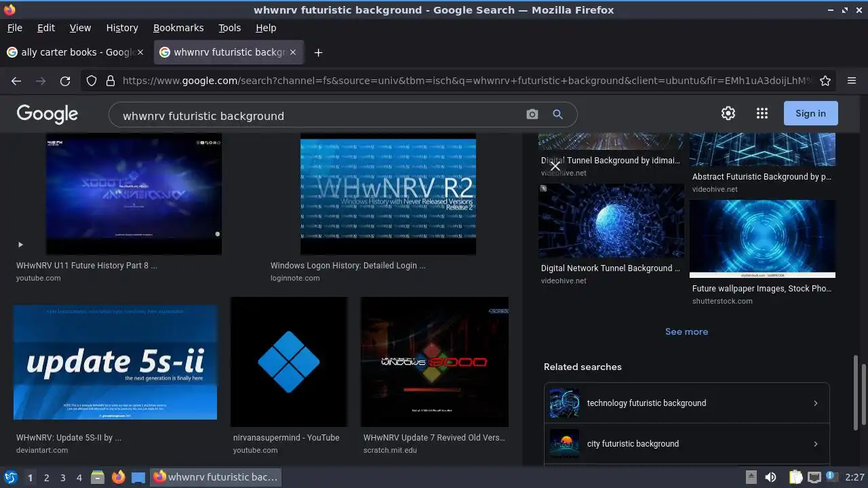This screenshot has width=868, height=488.
Task: Open the Help menu
Action: coord(266,28)
